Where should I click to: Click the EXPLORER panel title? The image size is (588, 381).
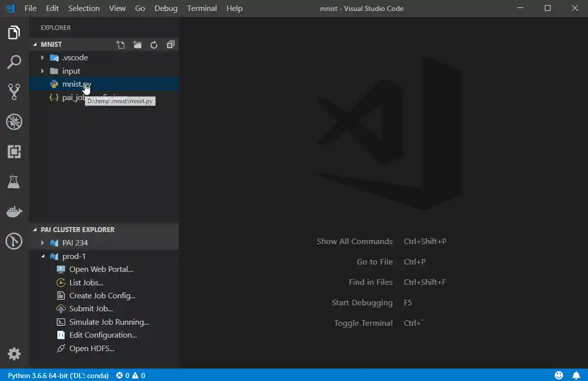55,28
